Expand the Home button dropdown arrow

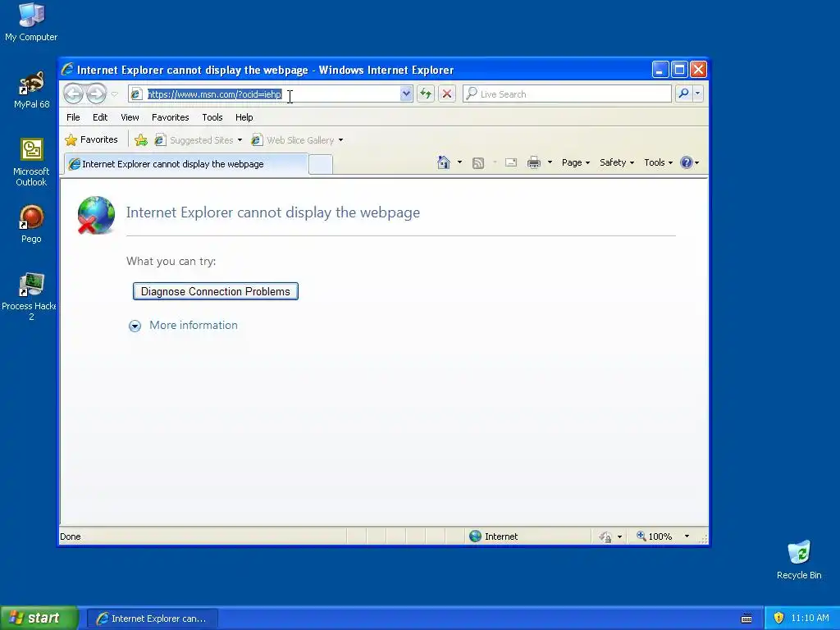coord(459,162)
